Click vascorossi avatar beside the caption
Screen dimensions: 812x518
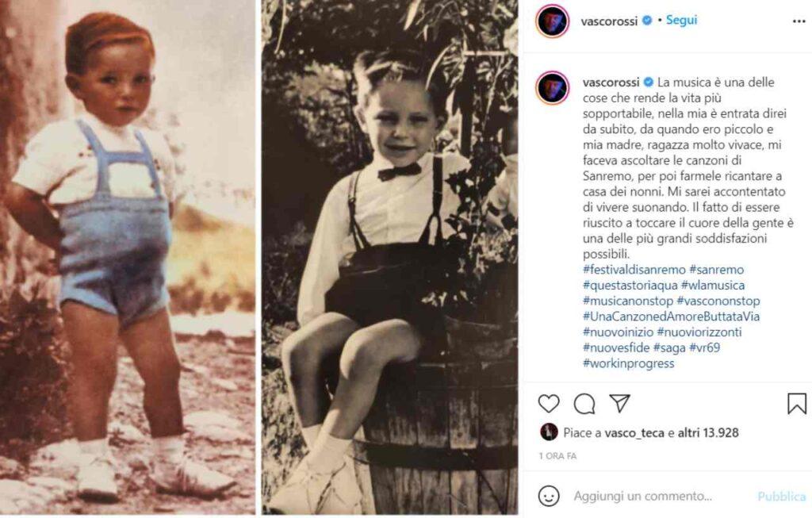click(x=552, y=88)
